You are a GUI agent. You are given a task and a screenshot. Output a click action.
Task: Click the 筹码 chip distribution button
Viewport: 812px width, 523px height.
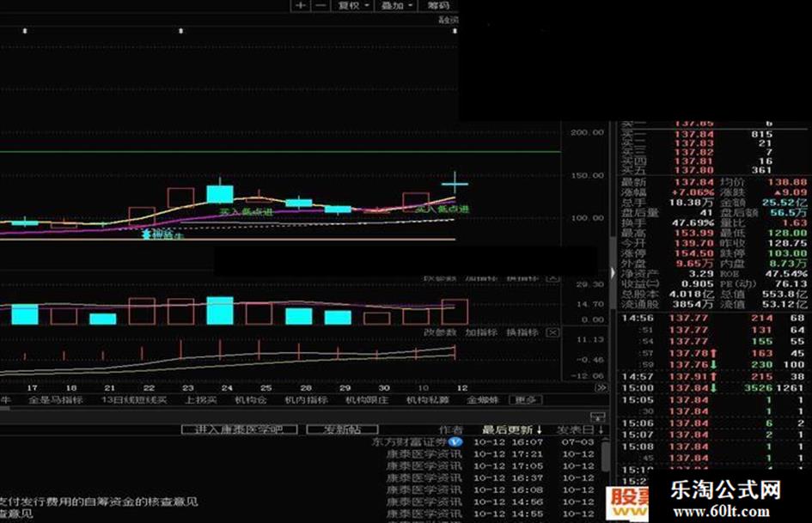(438, 5)
